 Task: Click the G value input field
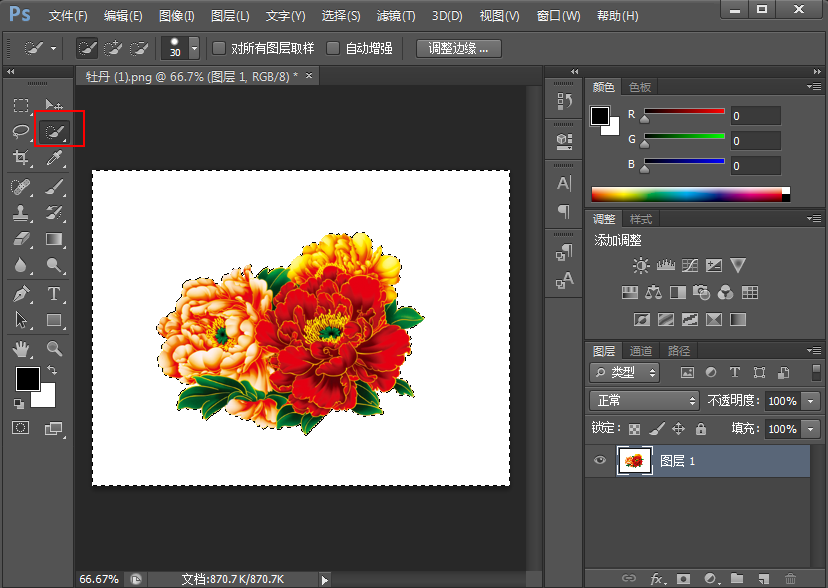[x=756, y=141]
